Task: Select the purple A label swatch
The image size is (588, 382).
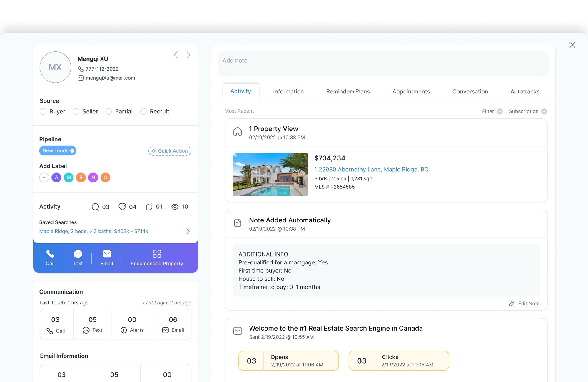Action: point(56,177)
